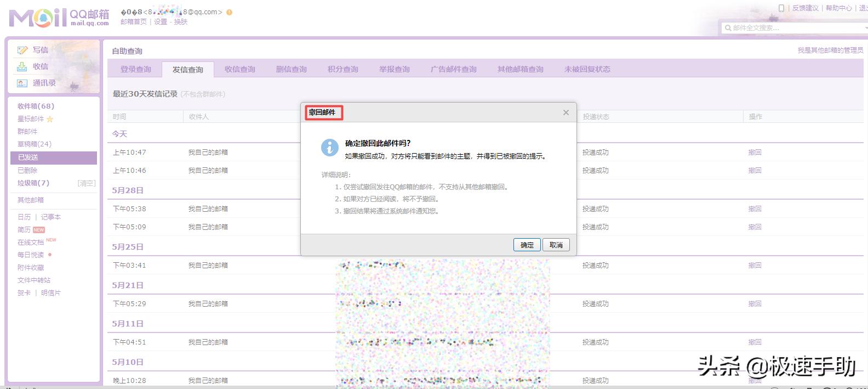Open the 举报查询 tab
This screenshot has width=868, height=389.
point(395,69)
